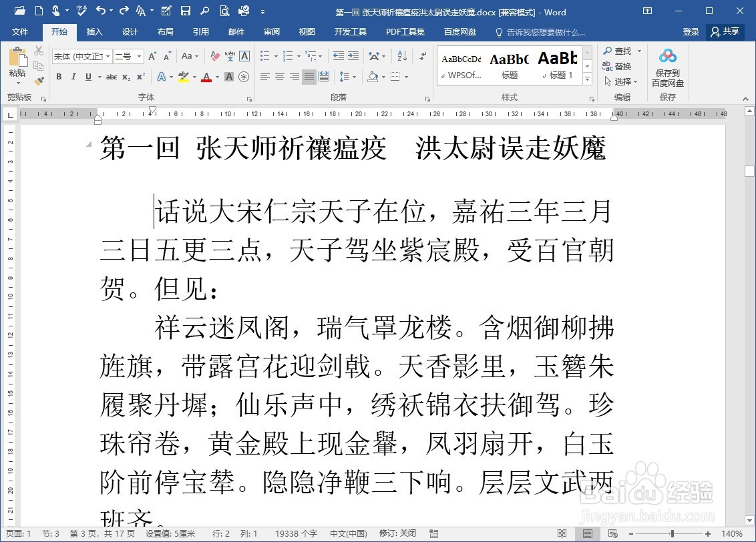
Task: Show or hide paragraph marks
Action: point(422,56)
